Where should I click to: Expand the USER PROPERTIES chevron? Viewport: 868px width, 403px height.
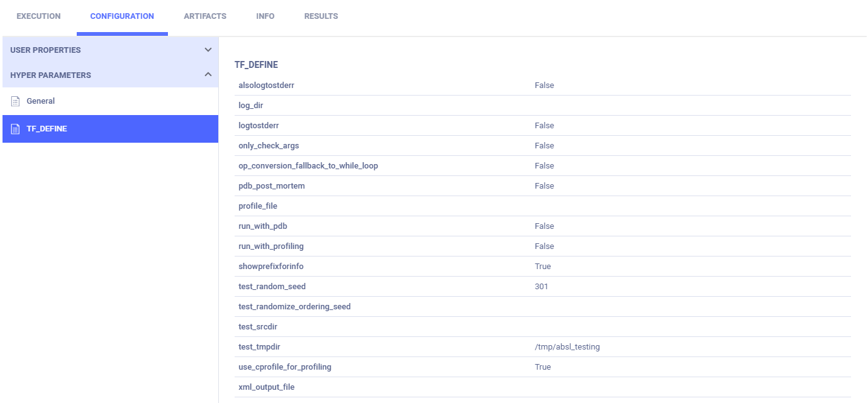[208, 50]
